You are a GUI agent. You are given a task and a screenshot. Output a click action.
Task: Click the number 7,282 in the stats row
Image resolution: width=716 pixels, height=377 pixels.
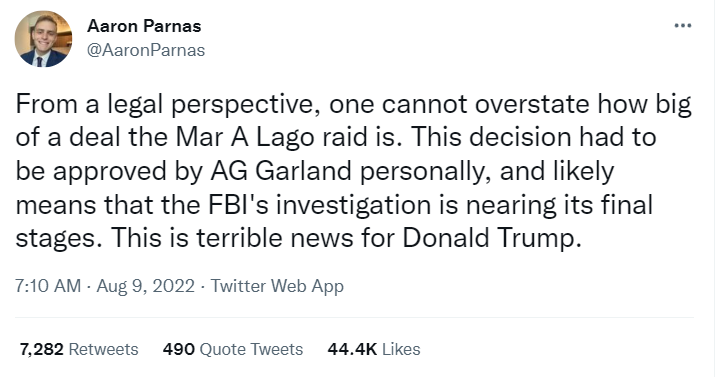pyautogui.click(x=42, y=349)
